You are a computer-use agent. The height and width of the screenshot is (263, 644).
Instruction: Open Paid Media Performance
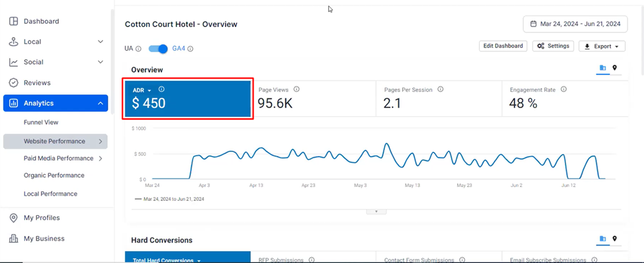(58, 158)
